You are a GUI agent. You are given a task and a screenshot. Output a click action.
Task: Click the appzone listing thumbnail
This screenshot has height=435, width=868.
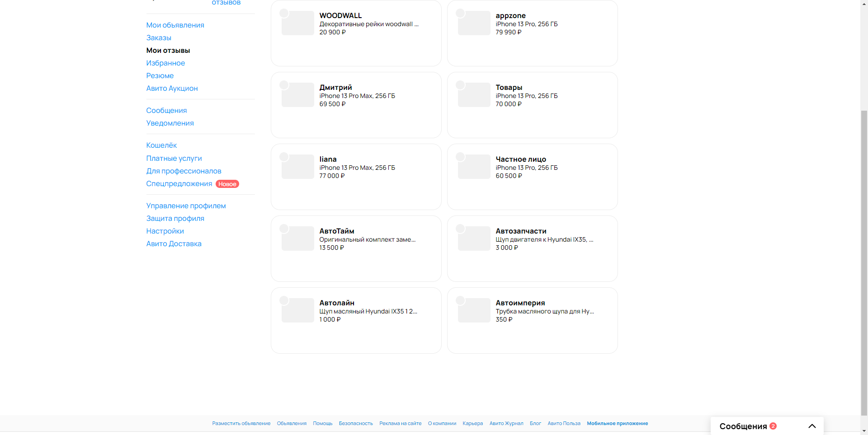[x=474, y=23]
